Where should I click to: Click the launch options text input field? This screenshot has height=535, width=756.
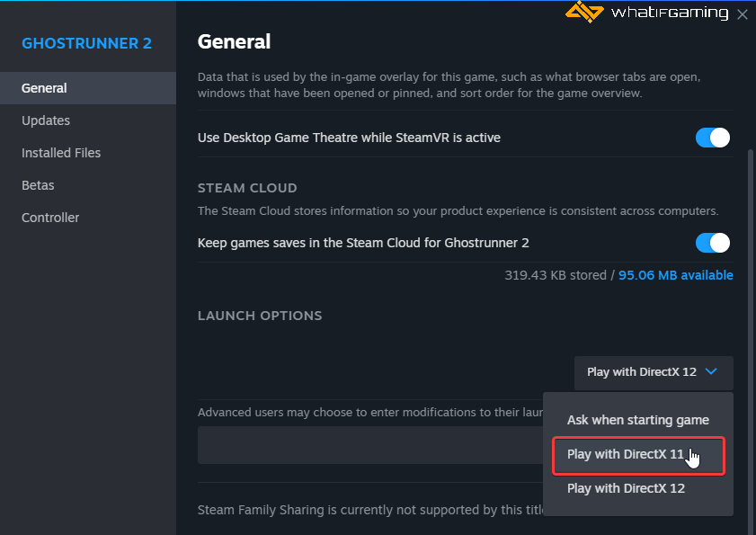click(369, 445)
